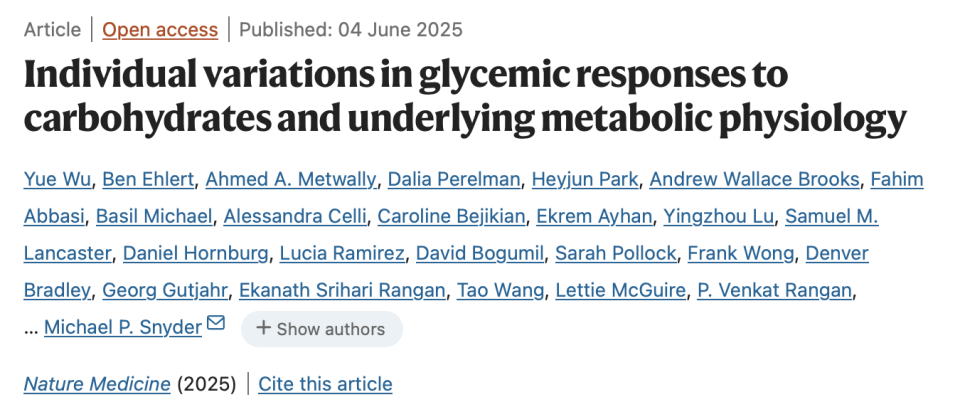This screenshot has height=407, width=960.
Task: Open the Cite this article link
Action: pos(325,384)
